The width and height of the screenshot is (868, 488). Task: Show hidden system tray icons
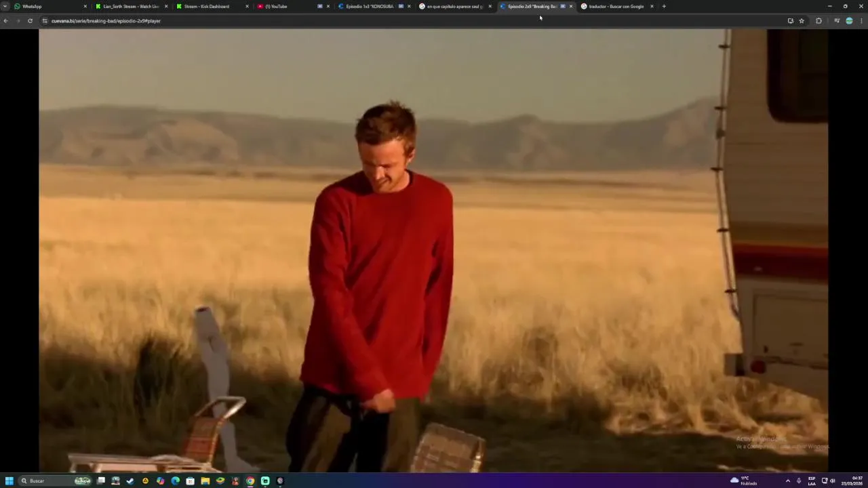point(787,481)
